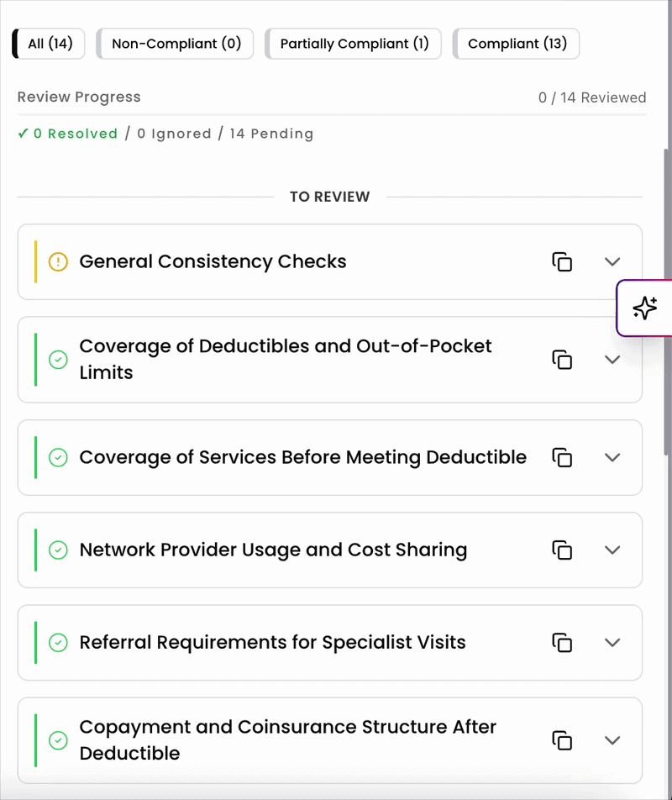
Task: Open Copayment and Coinsurance Structure After Deductible title
Action: [x=287, y=739]
